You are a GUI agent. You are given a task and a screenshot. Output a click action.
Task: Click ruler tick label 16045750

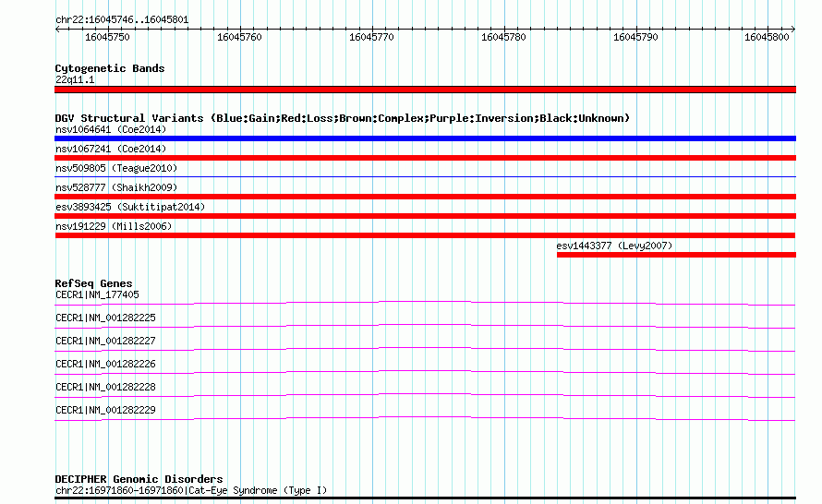point(107,37)
